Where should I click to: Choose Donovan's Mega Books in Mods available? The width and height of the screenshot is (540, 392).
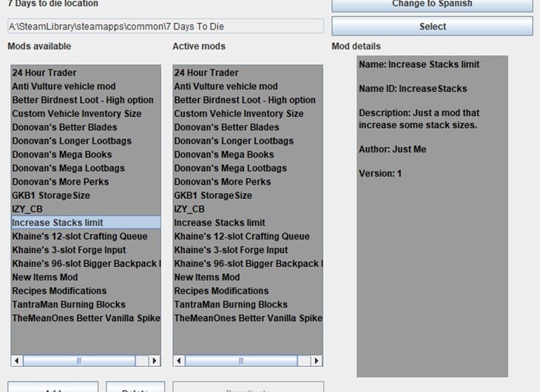pyautogui.click(x=86, y=155)
